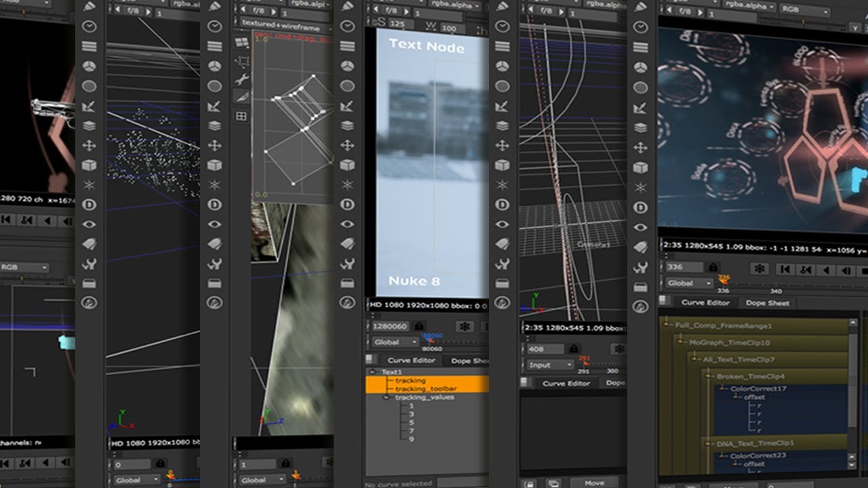This screenshot has height=488, width=868.
Task: Open Deep (D) menu beside point cloud viewer
Action: (90, 205)
